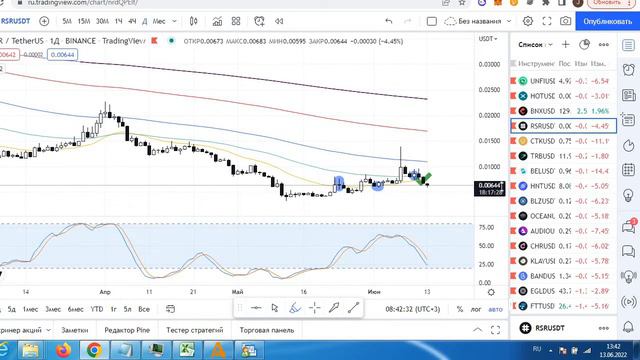The width and height of the screenshot is (640, 360).
Task: Click the 0.00644 price box in chart legend
Action: 62,55
